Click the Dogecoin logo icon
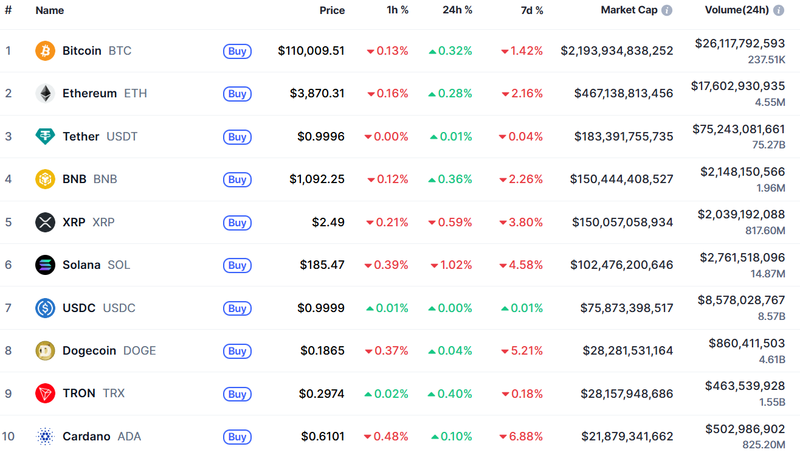The image size is (800, 455). click(45, 351)
